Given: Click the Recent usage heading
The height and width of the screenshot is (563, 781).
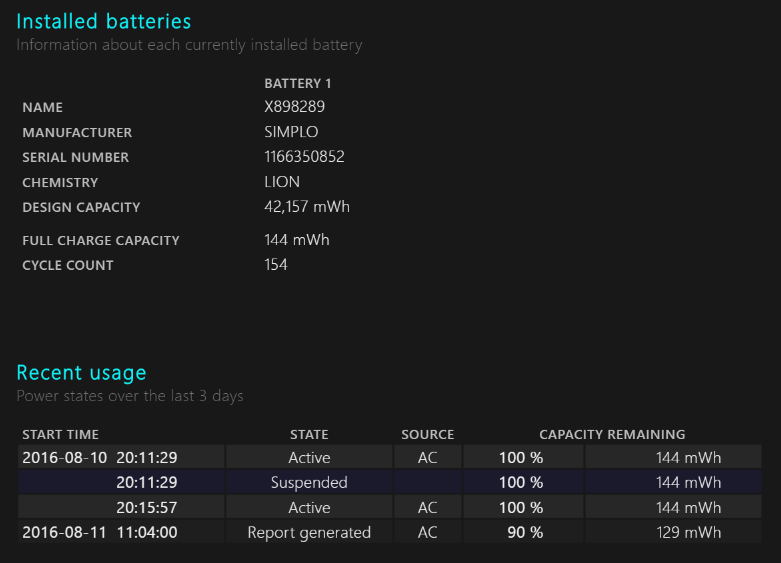Looking at the screenshot, I should click(x=82, y=373).
